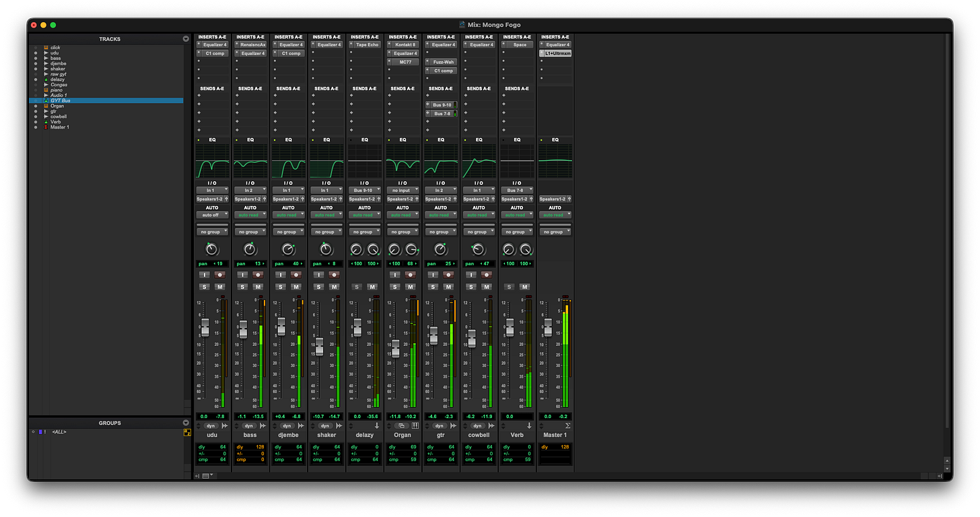The height and width of the screenshot is (517, 980).
Task: Arm the shaker track for recording
Action: click(x=334, y=275)
